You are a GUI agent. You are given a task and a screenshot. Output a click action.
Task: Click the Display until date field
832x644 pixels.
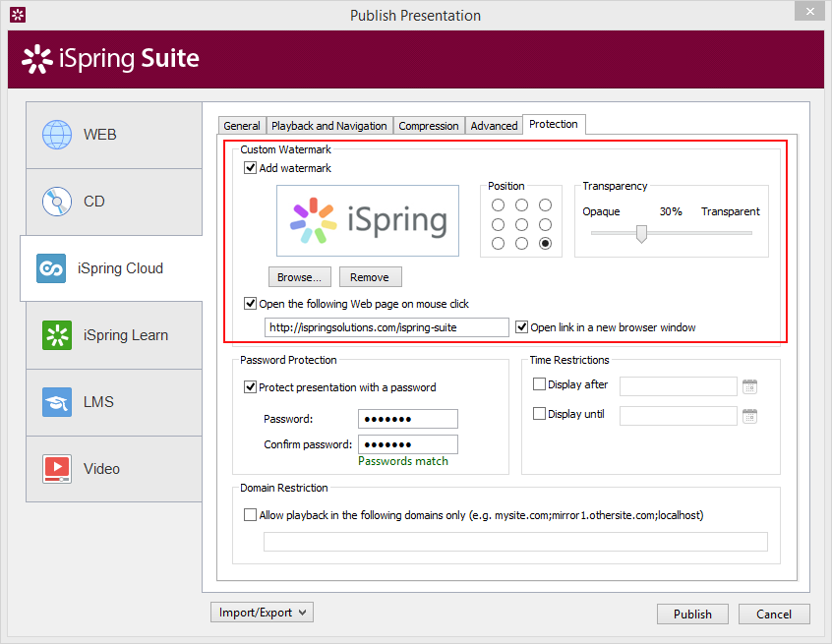click(679, 416)
